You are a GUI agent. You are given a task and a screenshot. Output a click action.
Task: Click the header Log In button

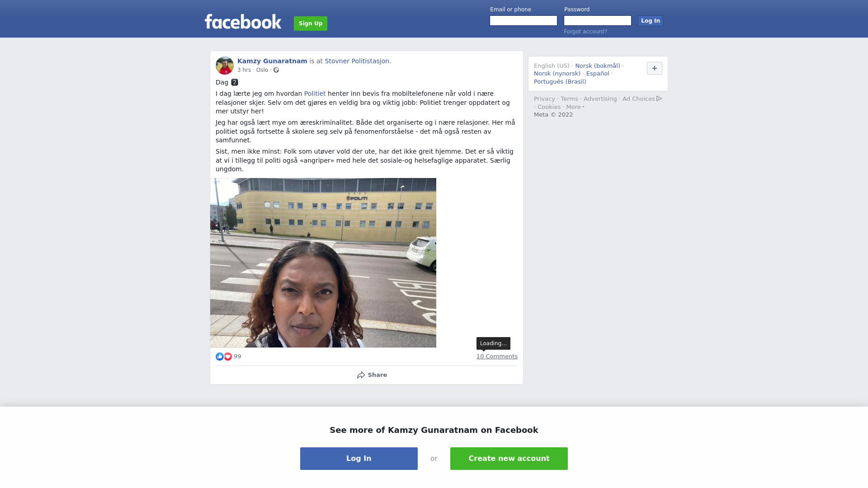tap(651, 21)
